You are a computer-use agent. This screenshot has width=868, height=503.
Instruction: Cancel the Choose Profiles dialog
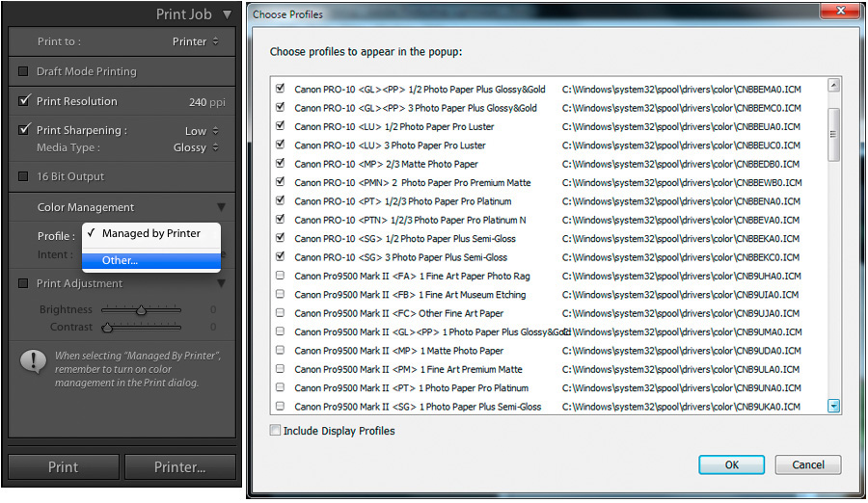click(x=807, y=464)
